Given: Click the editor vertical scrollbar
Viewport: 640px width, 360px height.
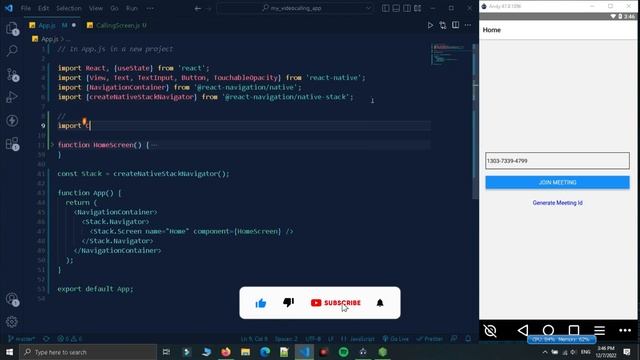Looking at the screenshot, I should point(475,122).
